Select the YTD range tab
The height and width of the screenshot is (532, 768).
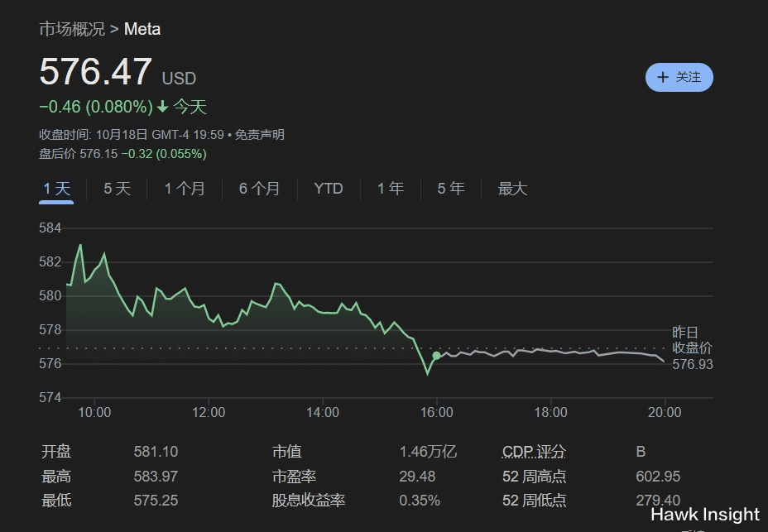[329, 189]
